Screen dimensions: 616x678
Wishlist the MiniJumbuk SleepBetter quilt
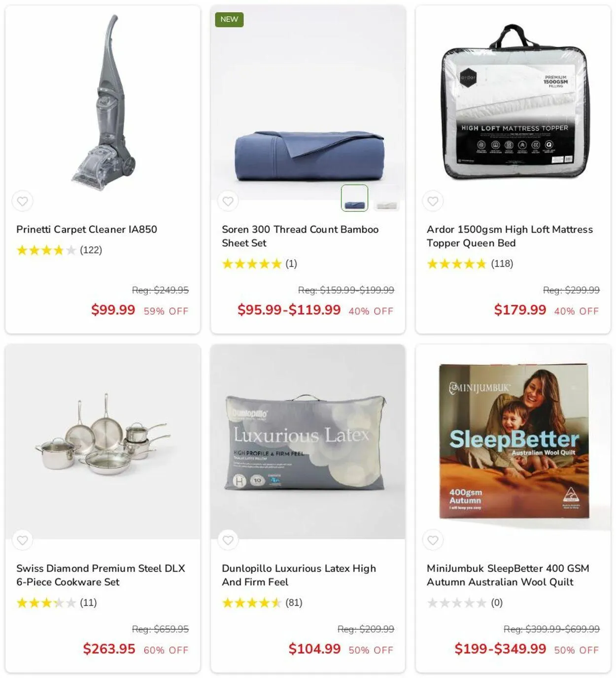pyautogui.click(x=433, y=540)
